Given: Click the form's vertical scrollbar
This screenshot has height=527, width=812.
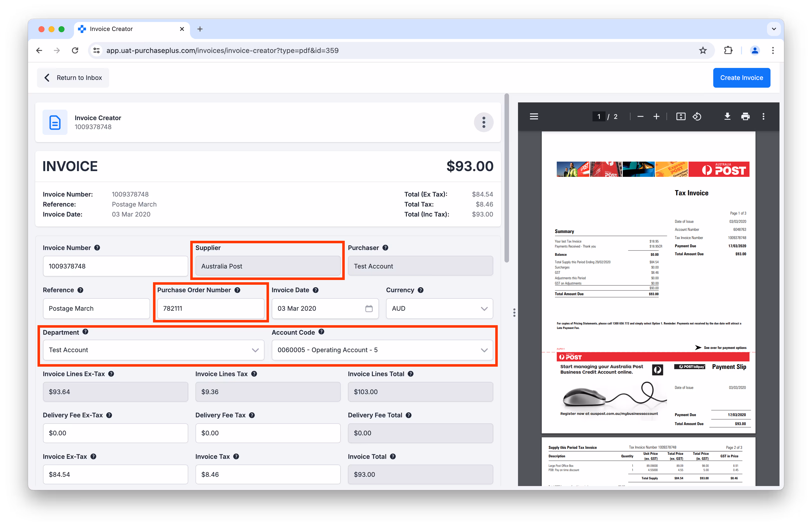Looking at the screenshot, I should 507,177.
